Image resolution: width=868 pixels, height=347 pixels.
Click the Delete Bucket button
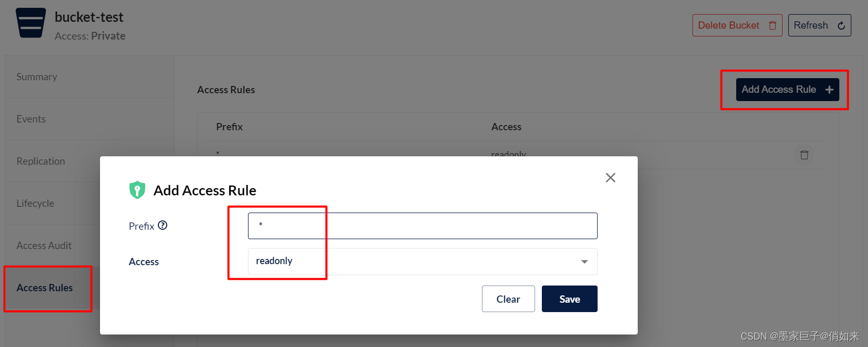(737, 26)
